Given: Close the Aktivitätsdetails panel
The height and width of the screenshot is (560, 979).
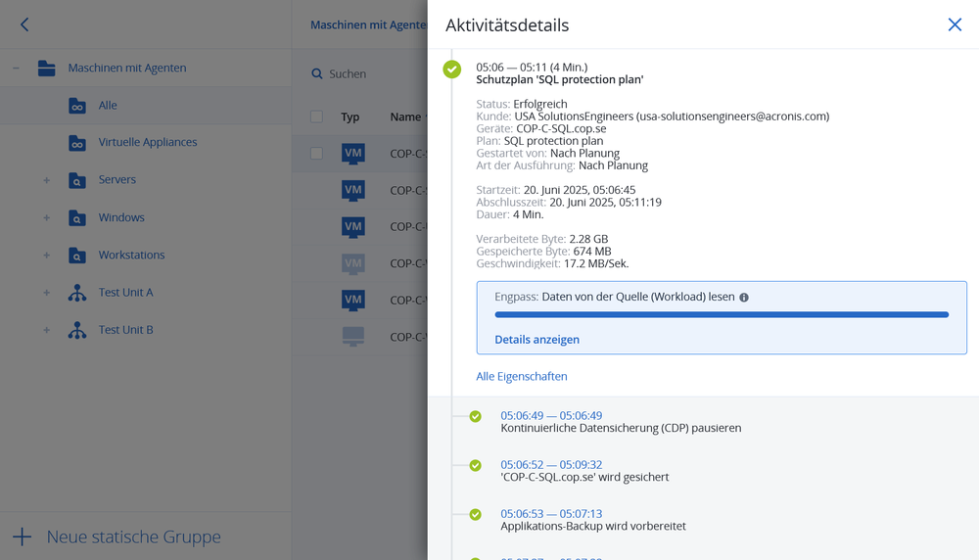Looking at the screenshot, I should coord(955,24).
